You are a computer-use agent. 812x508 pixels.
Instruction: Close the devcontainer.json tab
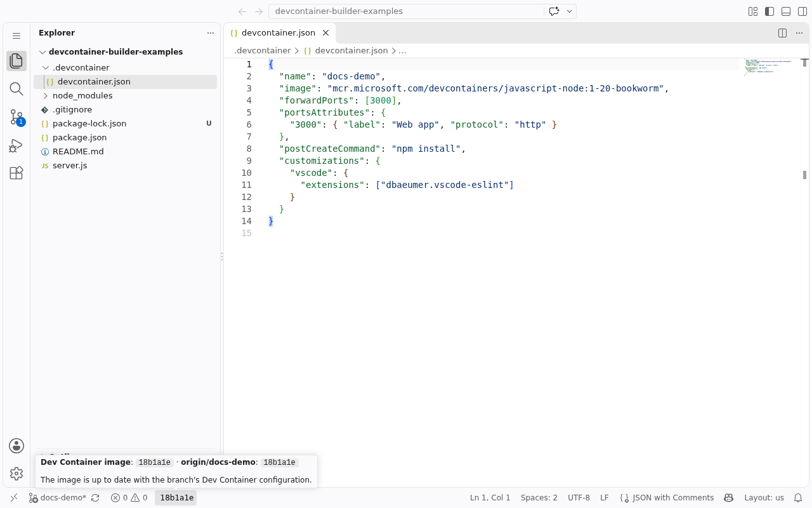point(326,33)
